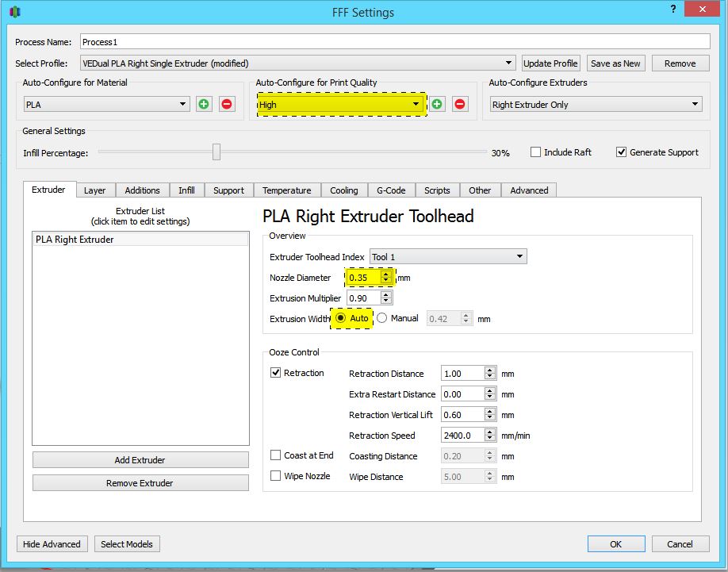Screen dimensions: 728x572
Task: Click red remove button next to PLA material
Action: 227,104
